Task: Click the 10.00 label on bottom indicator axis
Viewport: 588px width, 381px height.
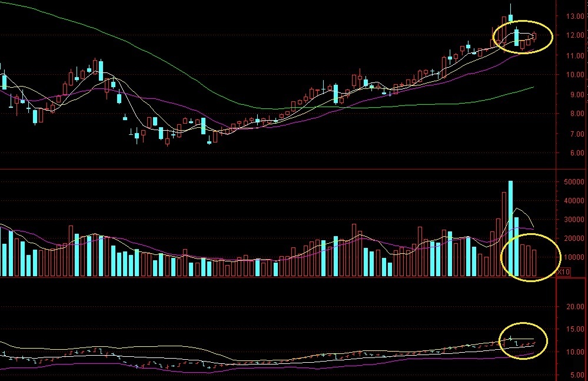Action: [x=575, y=352]
